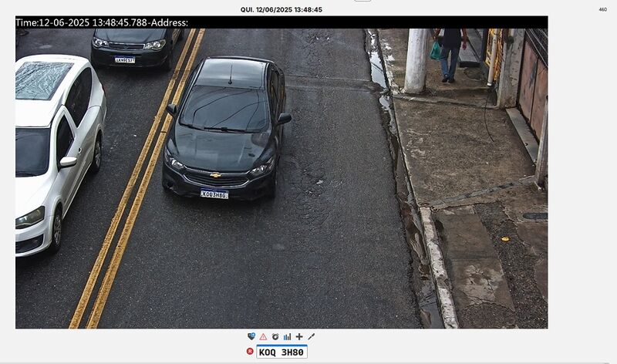Click the plus add icon
617x364 pixels.
pos(299,337)
